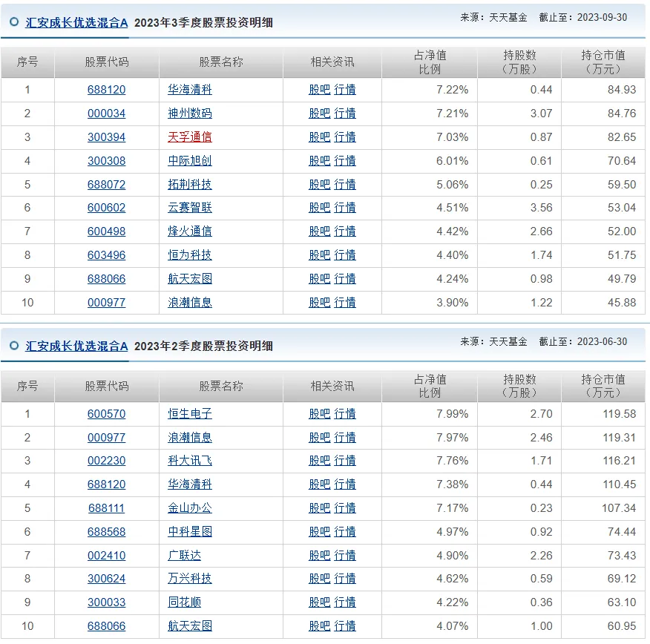Open 行情 in the 云赛智联 row
Image resolution: width=650 pixels, height=644 pixels.
(345, 208)
